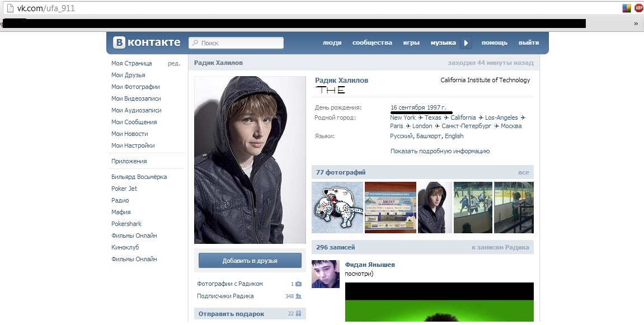Image resolution: width=644 pixels, height=325 pixels.
Task: Click the English language link
Action: tap(454, 136)
